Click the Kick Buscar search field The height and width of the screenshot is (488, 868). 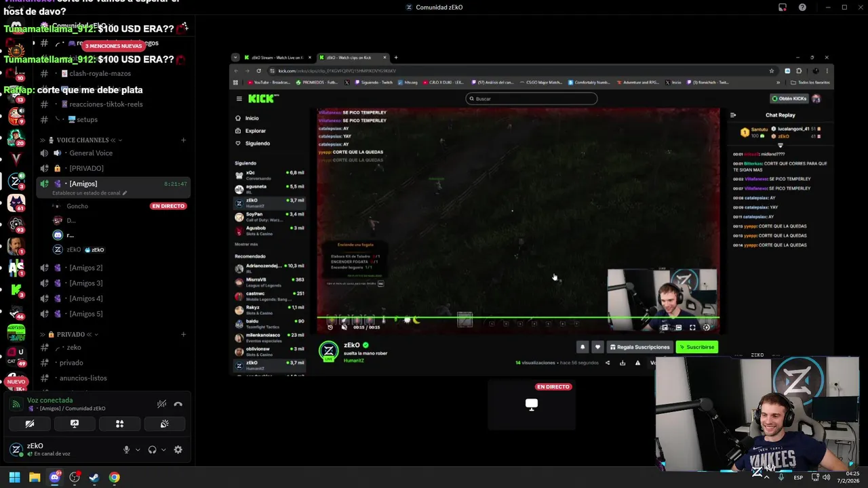[532, 99]
